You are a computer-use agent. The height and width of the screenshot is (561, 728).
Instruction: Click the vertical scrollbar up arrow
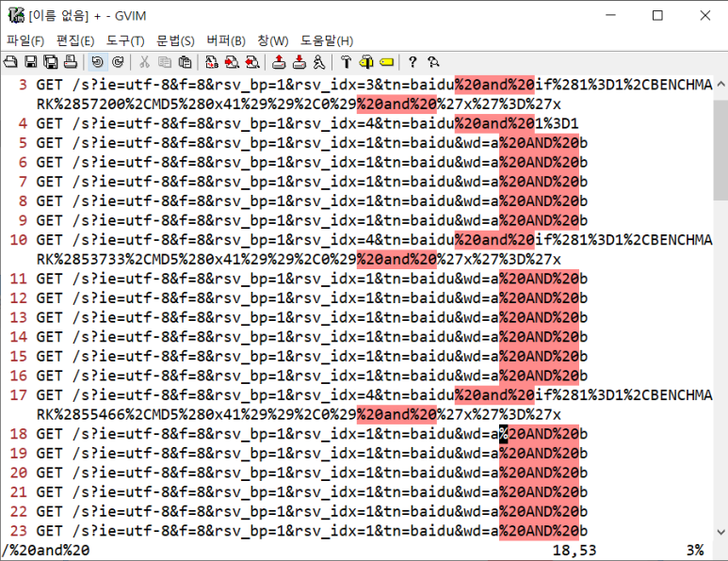pos(720,85)
